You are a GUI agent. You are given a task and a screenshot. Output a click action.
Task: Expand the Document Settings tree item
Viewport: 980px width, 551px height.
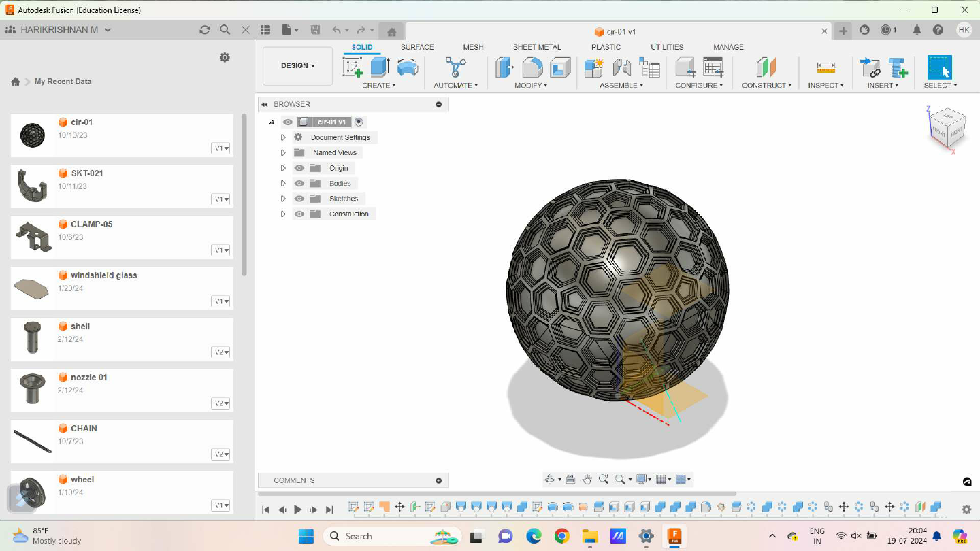pos(283,137)
